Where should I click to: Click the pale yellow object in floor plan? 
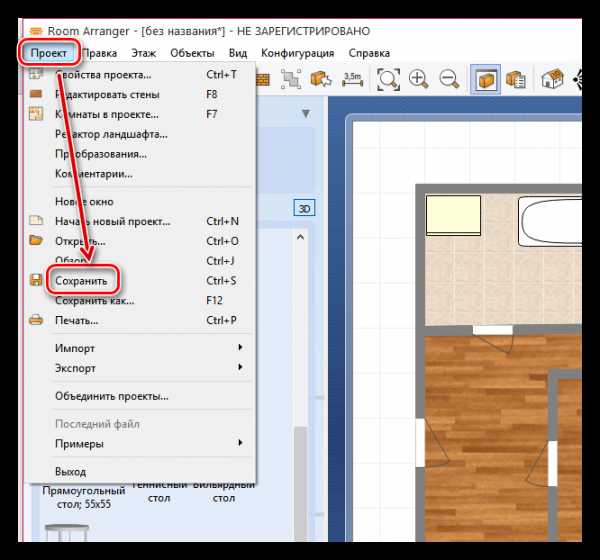(x=454, y=214)
